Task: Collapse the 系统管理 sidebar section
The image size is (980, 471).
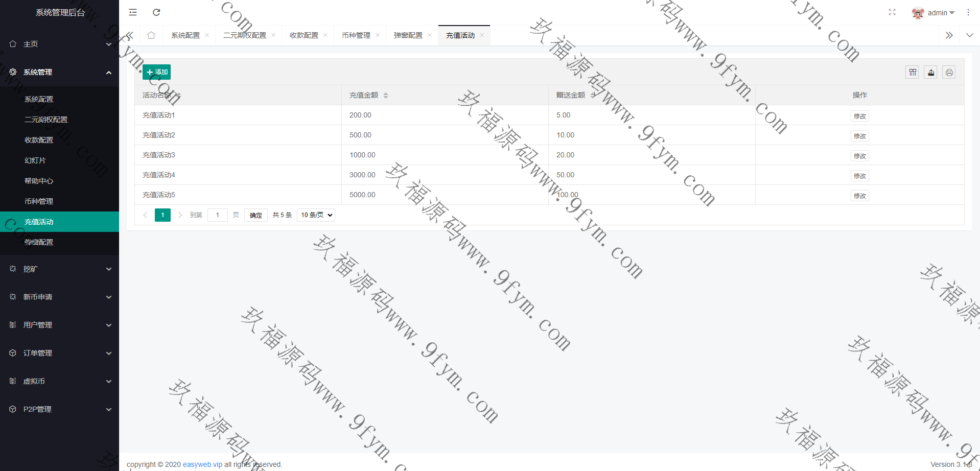Action: point(59,72)
